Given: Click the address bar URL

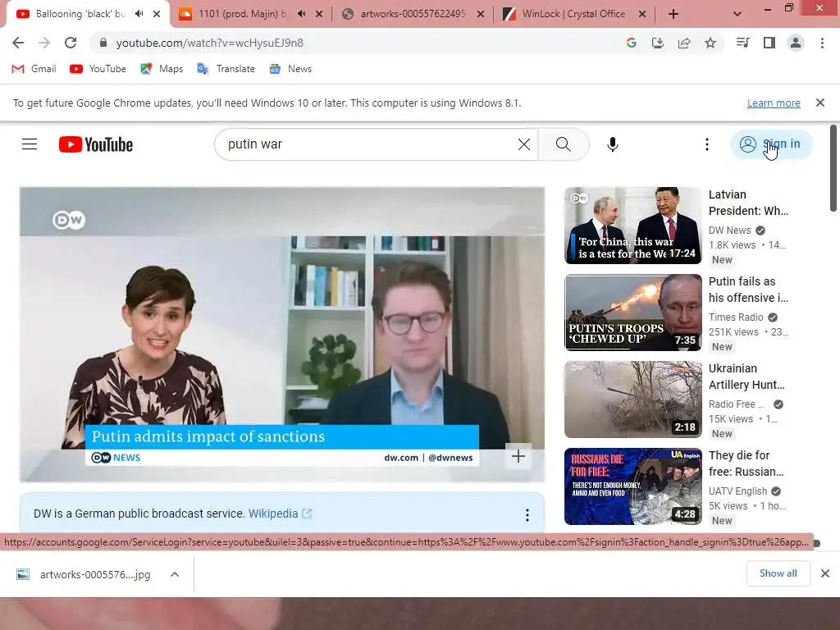Looking at the screenshot, I should point(209,43).
